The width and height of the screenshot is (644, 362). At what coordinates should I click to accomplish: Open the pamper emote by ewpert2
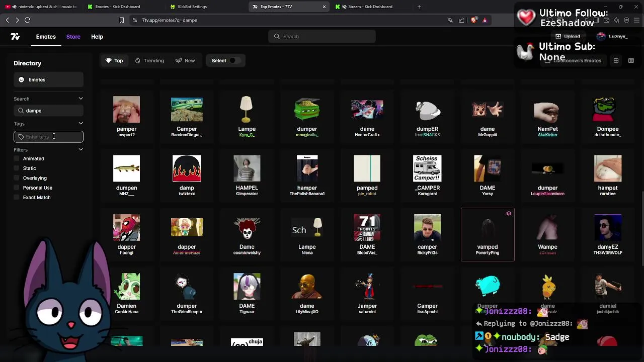[126, 116]
